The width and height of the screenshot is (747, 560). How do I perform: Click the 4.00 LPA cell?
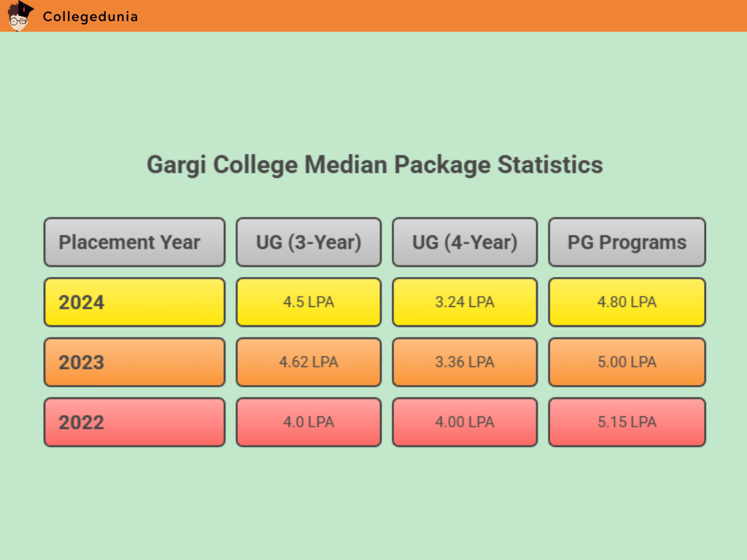[x=465, y=422]
